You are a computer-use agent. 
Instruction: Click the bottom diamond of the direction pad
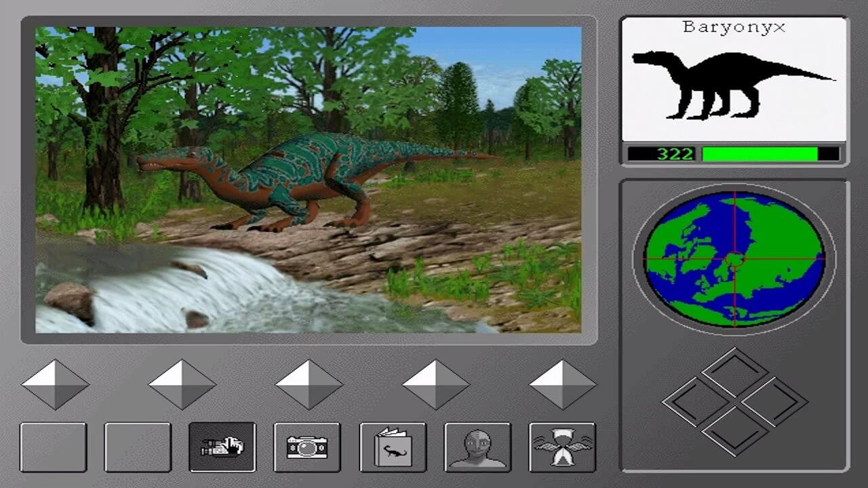coord(735,431)
